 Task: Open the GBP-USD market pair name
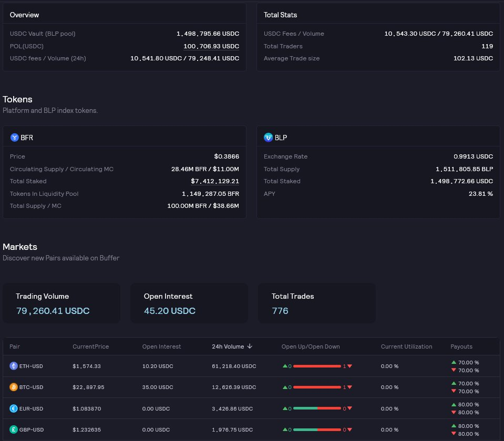point(32,429)
